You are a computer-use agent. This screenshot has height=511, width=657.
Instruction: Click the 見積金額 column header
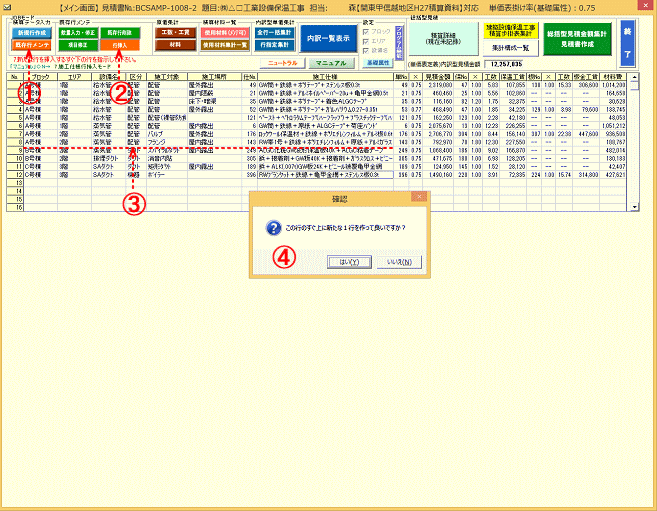tap(438, 77)
